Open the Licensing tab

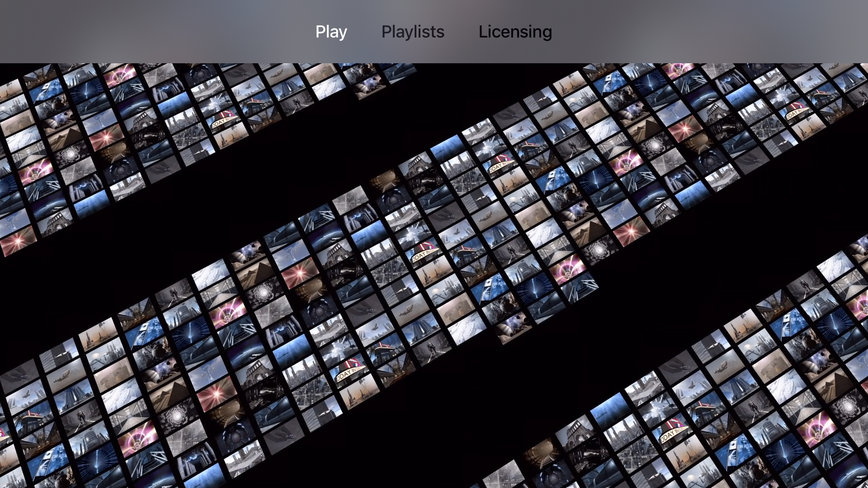(x=515, y=32)
